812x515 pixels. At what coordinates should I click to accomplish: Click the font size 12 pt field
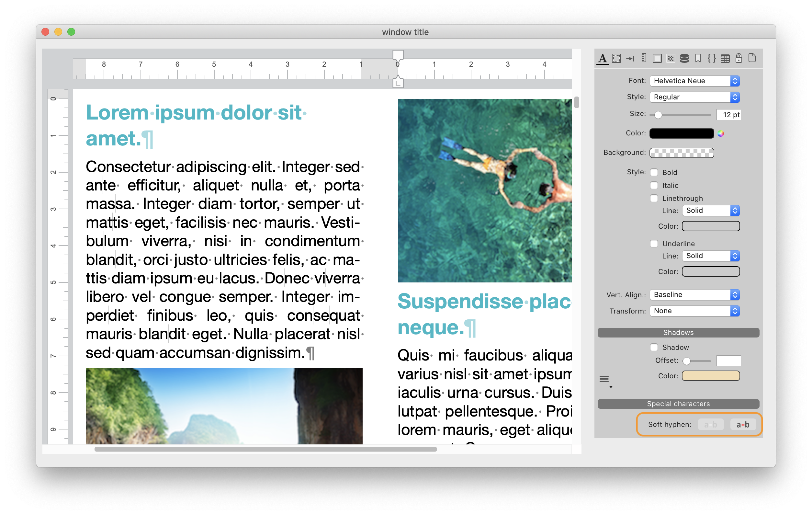(x=728, y=115)
